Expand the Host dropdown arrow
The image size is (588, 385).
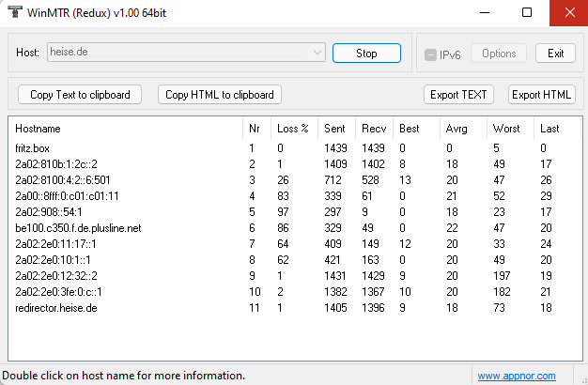tap(318, 54)
